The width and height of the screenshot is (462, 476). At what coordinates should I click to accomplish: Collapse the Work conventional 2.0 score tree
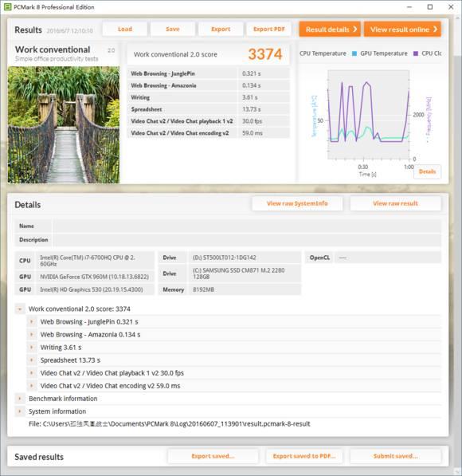(x=20, y=309)
